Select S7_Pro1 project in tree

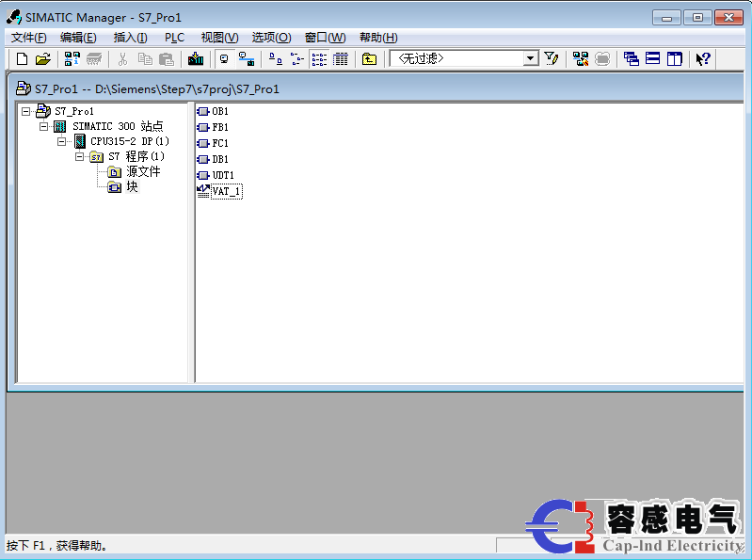pyautogui.click(x=73, y=111)
